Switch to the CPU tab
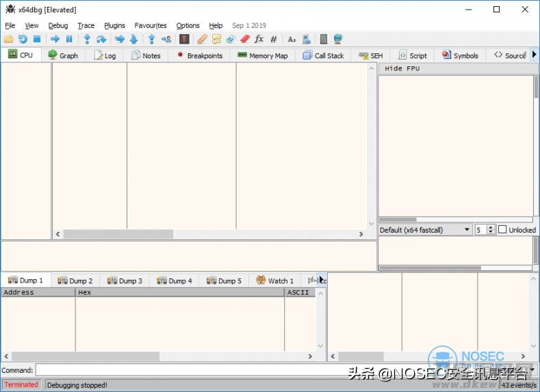Image resolution: width=540 pixels, height=392 pixels. pyautogui.click(x=21, y=55)
